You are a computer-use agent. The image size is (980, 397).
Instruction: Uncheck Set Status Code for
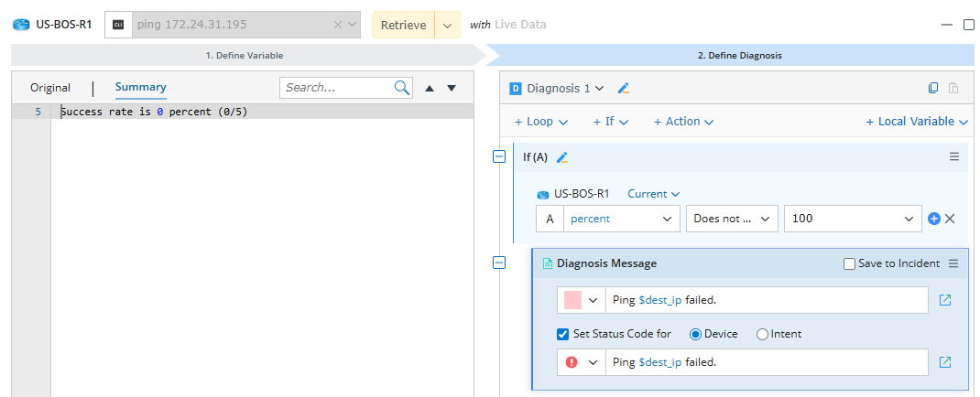tap(563, 334)
